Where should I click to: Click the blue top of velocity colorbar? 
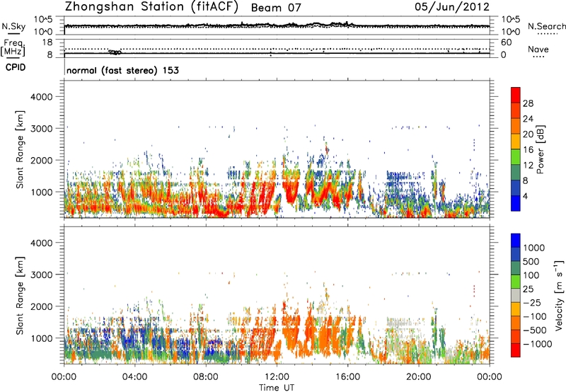pos(516,241)
